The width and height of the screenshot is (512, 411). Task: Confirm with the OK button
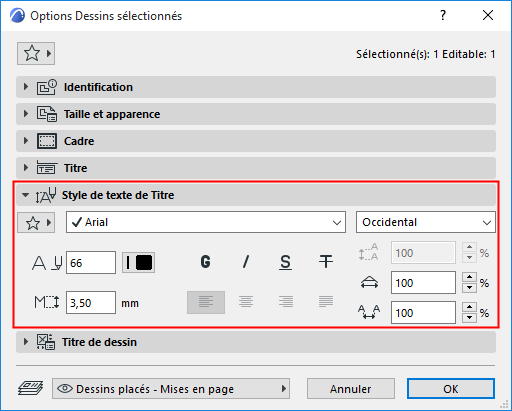451,389
